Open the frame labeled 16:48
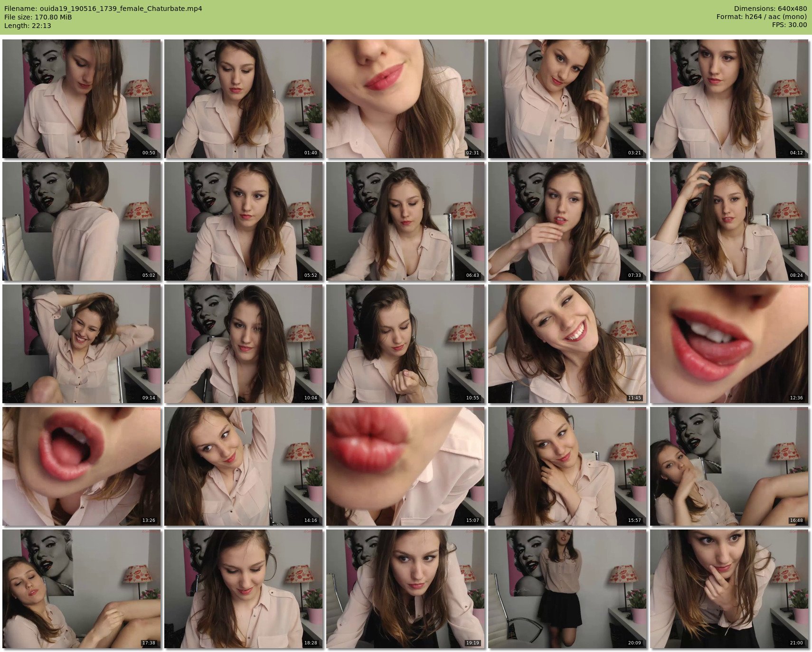This screenshot has width=812, height=652. coord(729,466)
